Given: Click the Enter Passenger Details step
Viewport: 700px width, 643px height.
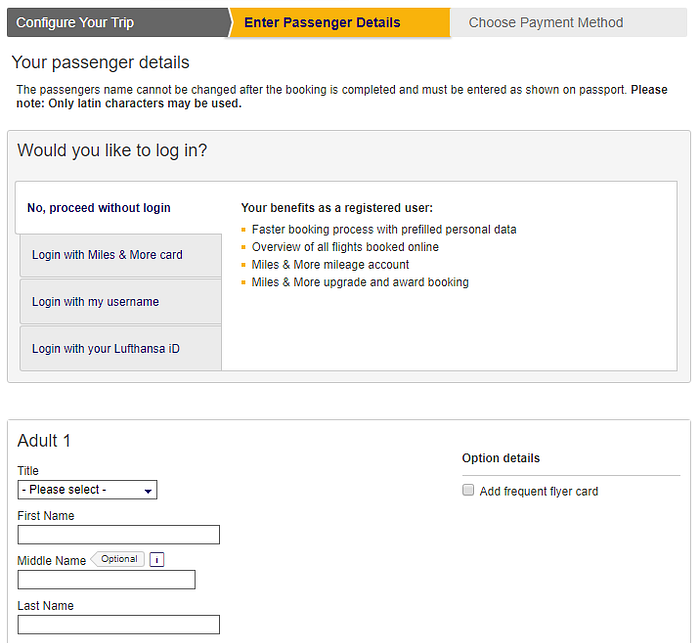Looking at the screenshot, I should point(339,22).
